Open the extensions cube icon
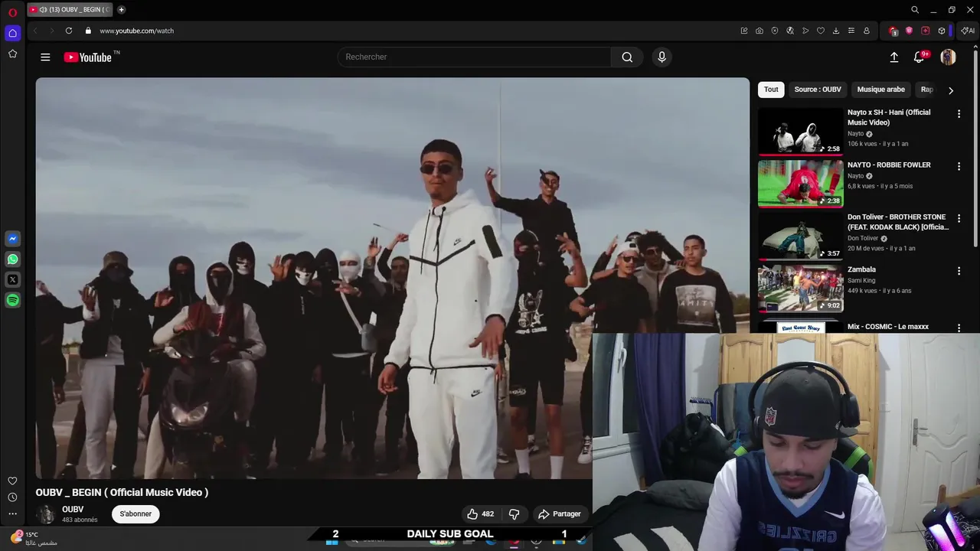 click(x=941, y=31)
